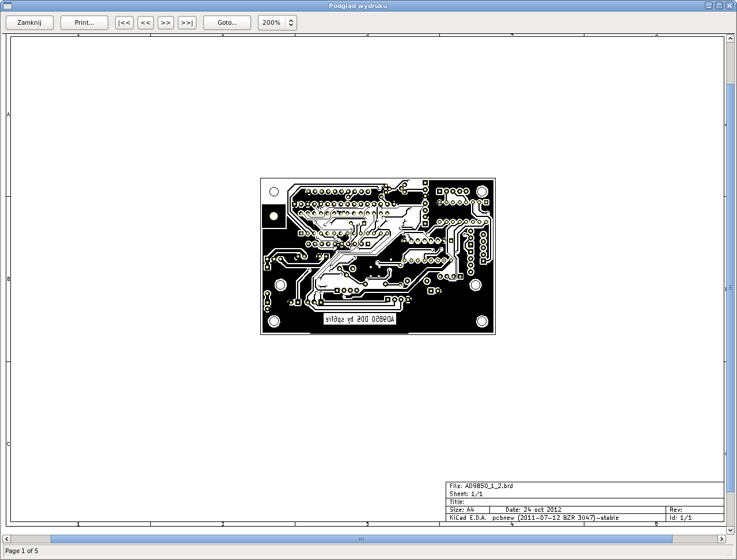Maximize the Podgląd wydruku window

719,6
